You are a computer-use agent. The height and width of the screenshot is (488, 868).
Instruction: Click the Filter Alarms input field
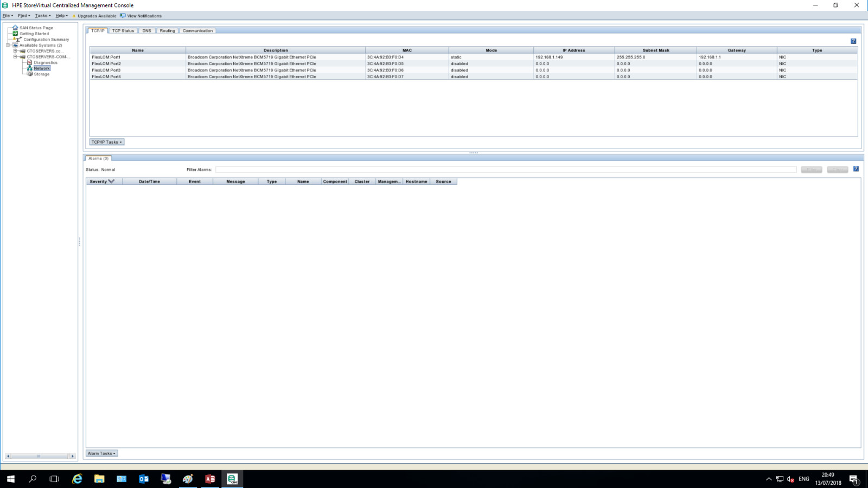click(x=506, y=170)
